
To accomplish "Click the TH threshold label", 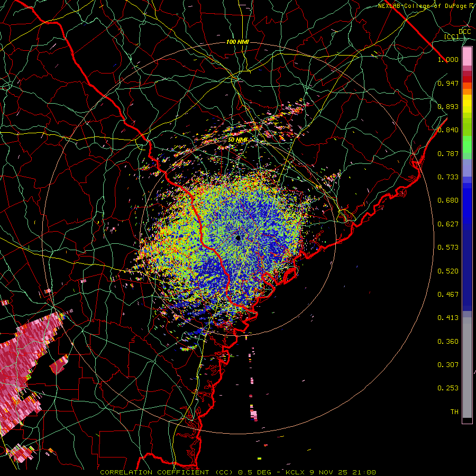I will tap(454, 412).
